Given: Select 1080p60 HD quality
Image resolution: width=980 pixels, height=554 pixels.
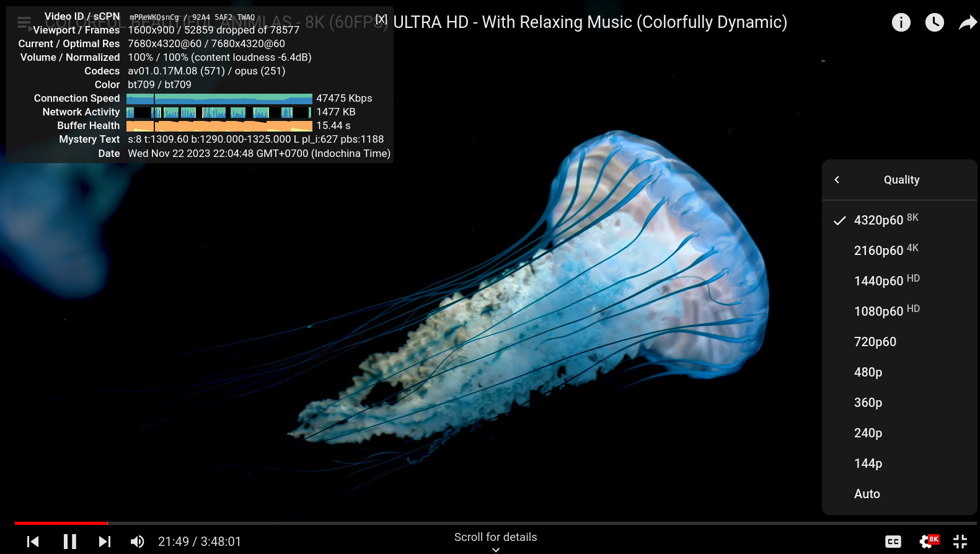Looking at the screenshot, I should (899, 311).
